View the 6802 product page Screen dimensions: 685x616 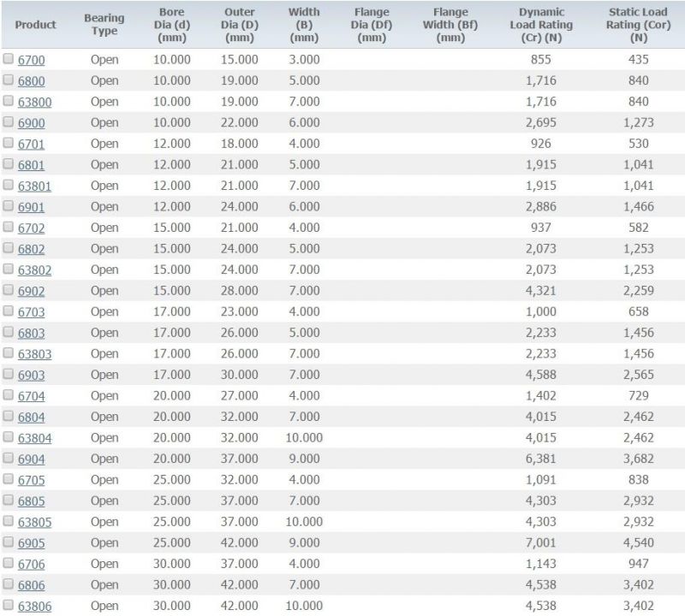tap(32, 249)
